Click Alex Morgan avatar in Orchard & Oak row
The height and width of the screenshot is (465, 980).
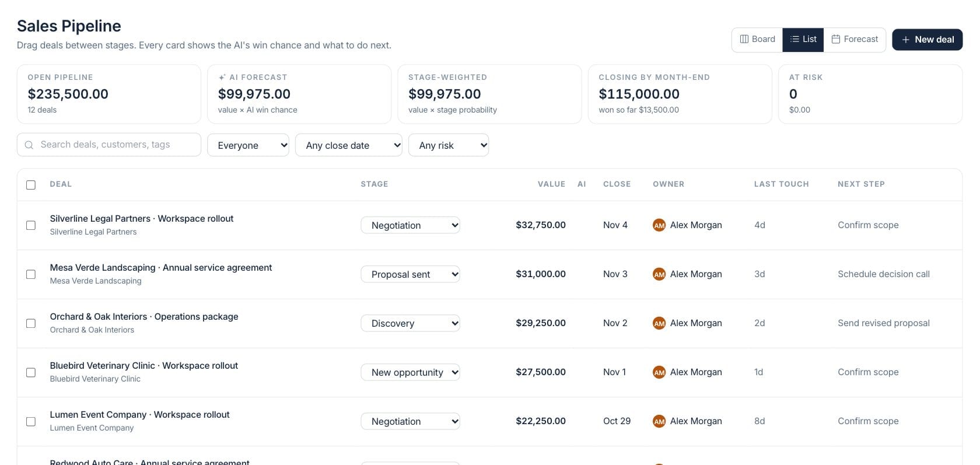659,323
